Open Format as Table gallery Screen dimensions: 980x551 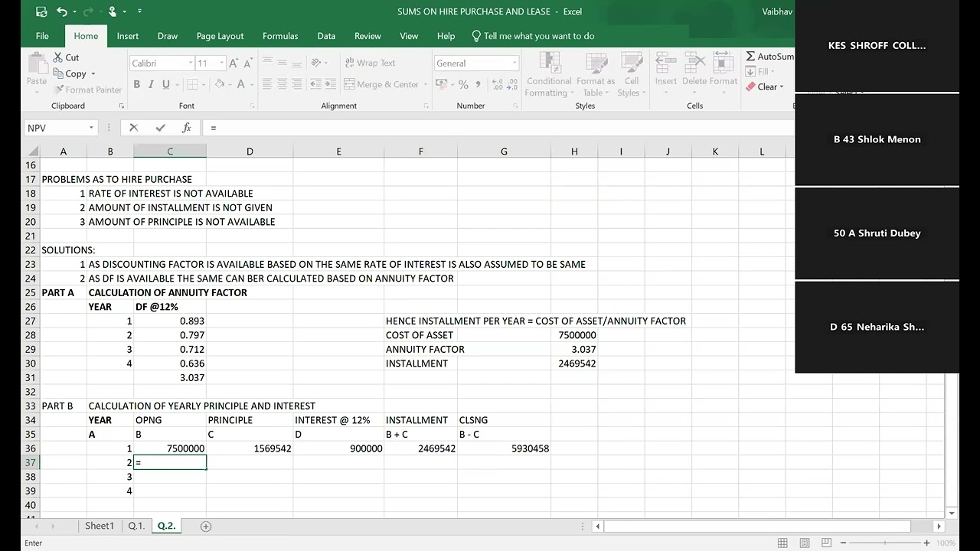(596, 74)
